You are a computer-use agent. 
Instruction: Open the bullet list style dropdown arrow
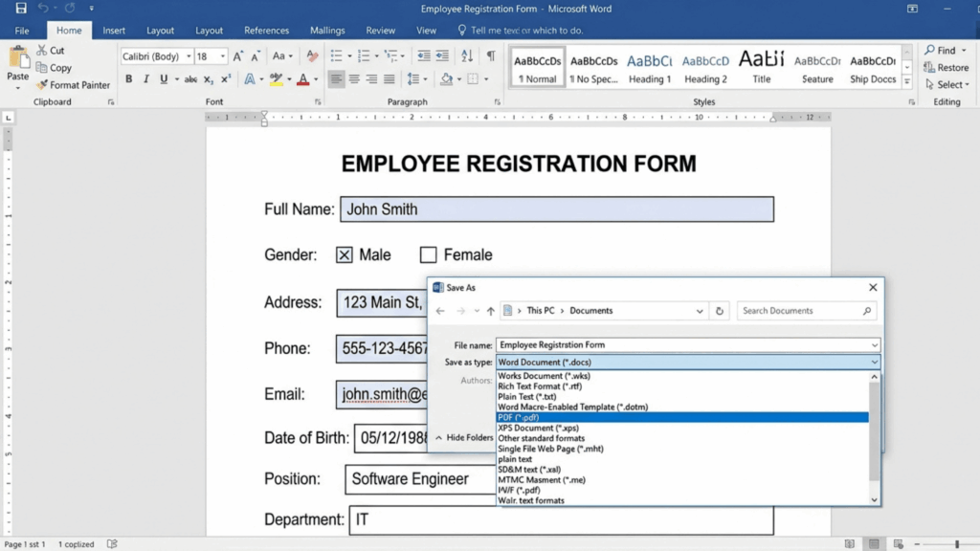(349, 55)
